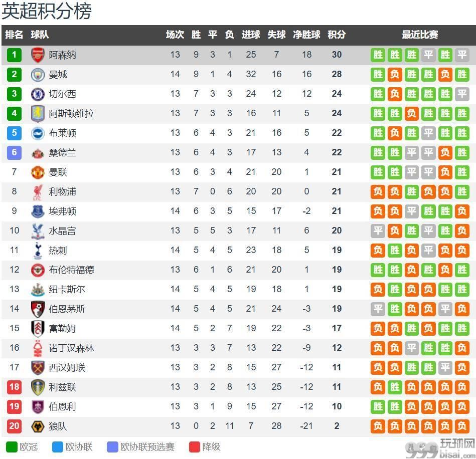Image resolution: width=476 pixels, height=459 pixels.
Task: Click rank badge 18 for 利兹联
Action: coord(14,387)
